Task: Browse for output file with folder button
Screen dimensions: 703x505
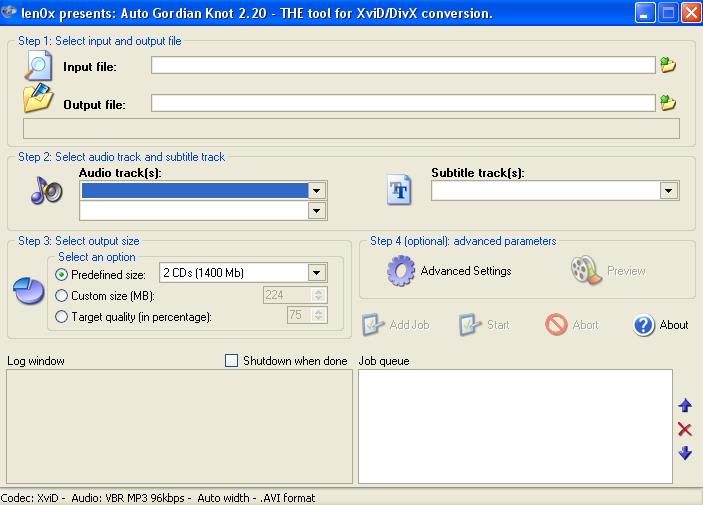Action: [x=668, y=103]
